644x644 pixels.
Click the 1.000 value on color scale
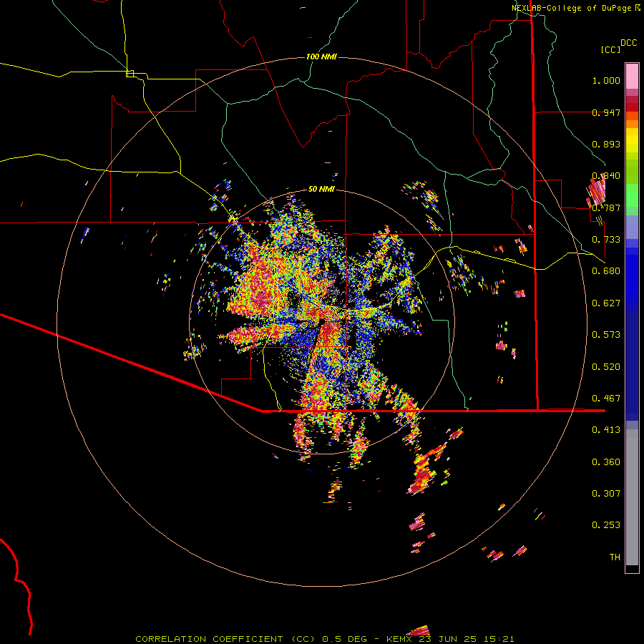pos(606,80)
